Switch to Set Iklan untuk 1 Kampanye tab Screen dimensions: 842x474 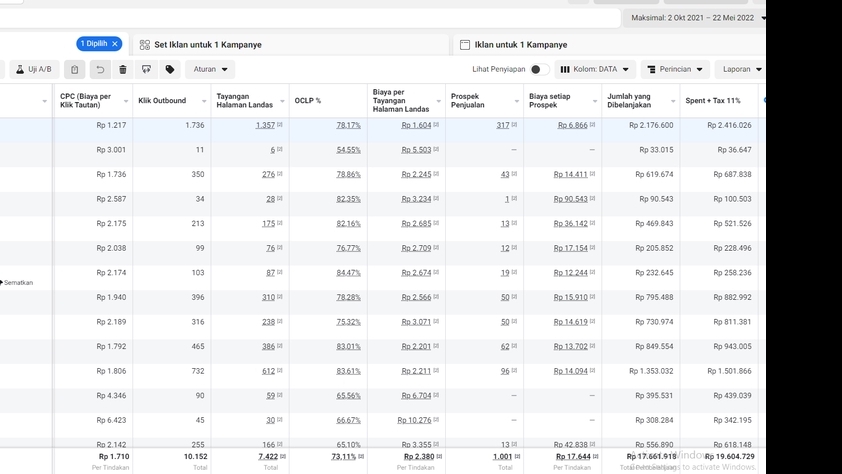(x=290, y=45)
